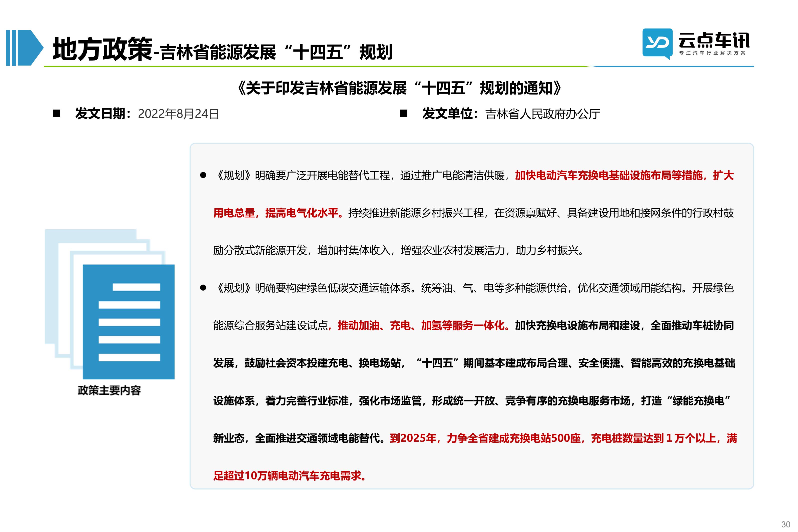Viewport: 798px width, 532px height.
Task: Click the red text 充电桩数量达到１万个以上
Action: (x=653, y=438)
